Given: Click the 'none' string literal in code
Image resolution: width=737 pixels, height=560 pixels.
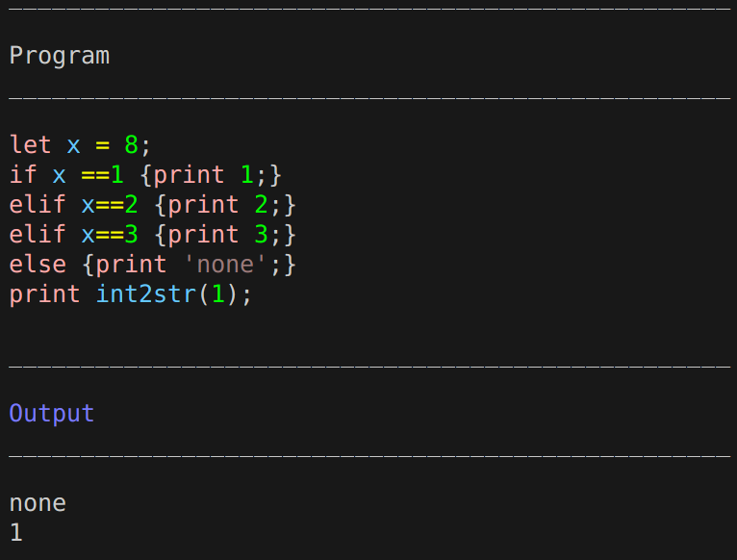Looking at the screenshot, I should tap(225, 265).
